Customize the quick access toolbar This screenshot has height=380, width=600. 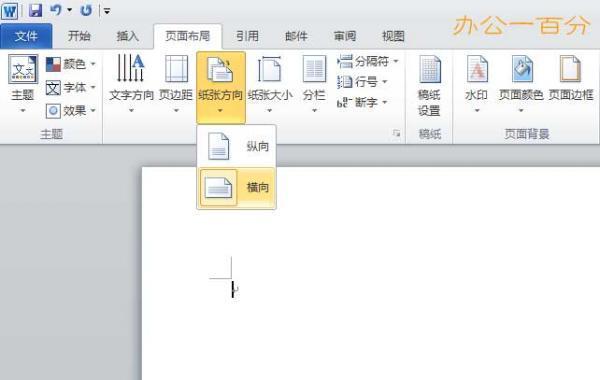click(x=107, y=11)
